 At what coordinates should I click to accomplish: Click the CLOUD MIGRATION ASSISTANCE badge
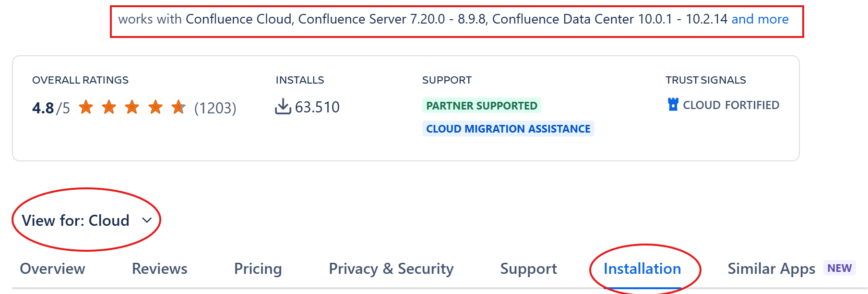508,129
